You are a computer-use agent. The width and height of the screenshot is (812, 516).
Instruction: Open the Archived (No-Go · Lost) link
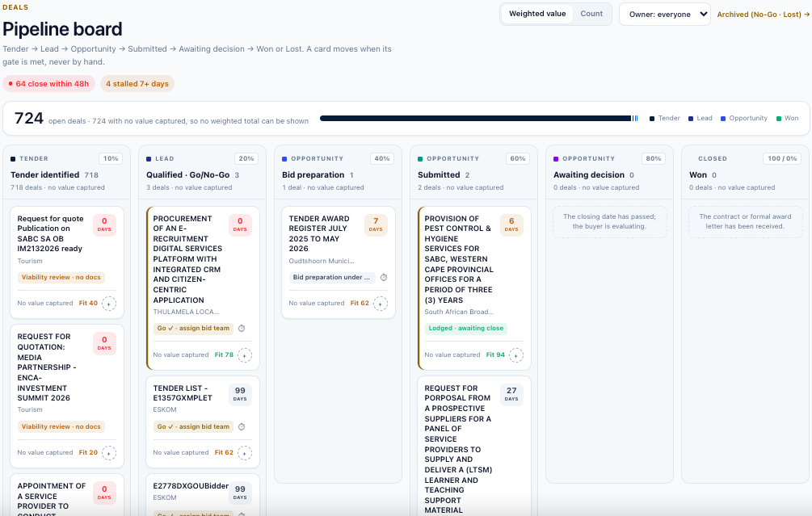[763, 15]
